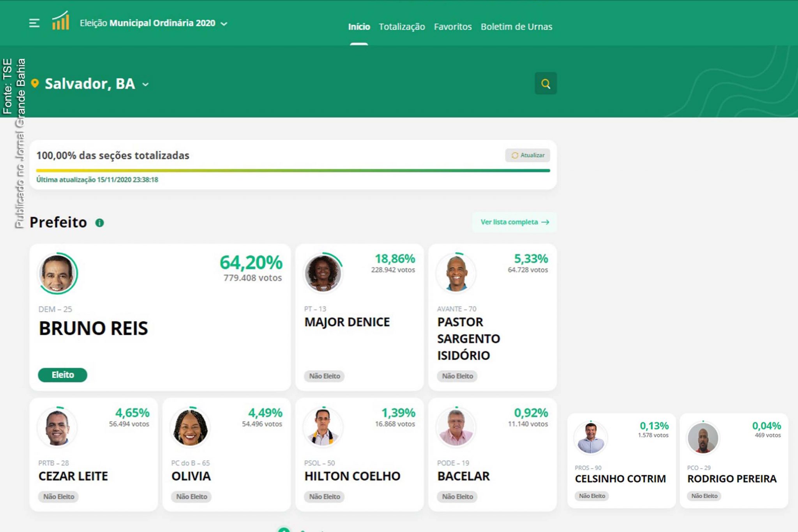The height and width of the screenshot is (532, 798).
Task: Click the sections totalized progress bar
Action: (293, 170)
